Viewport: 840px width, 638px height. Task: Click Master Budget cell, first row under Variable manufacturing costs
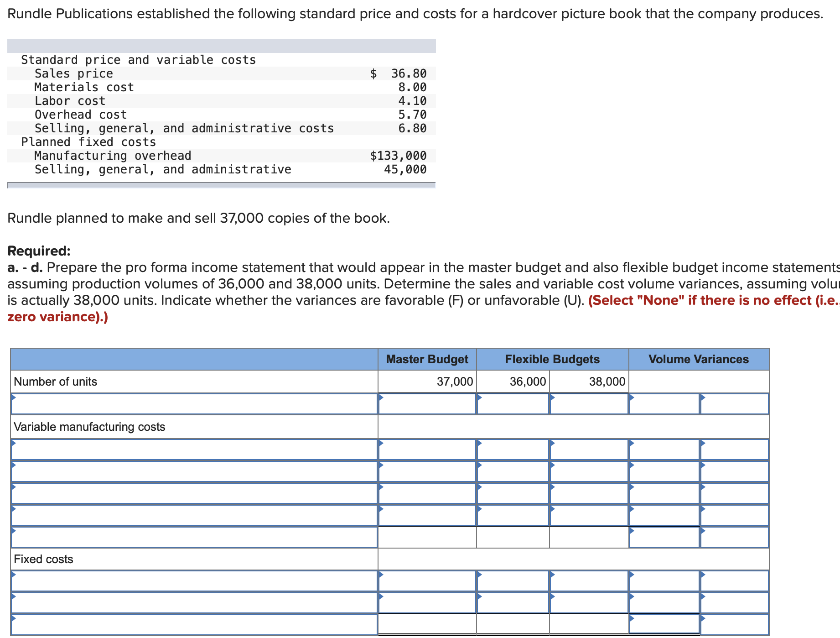[427, 450]
